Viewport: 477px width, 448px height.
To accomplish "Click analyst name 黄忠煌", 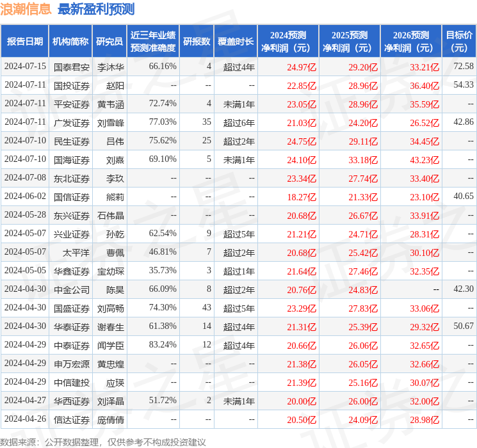I will pyautogui.click(x=111, y=364).
